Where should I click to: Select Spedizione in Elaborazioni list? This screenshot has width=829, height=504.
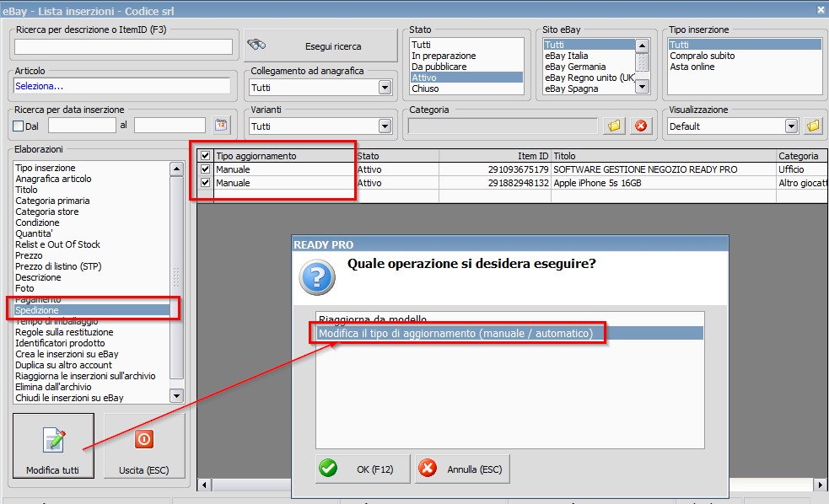[92, 310]
